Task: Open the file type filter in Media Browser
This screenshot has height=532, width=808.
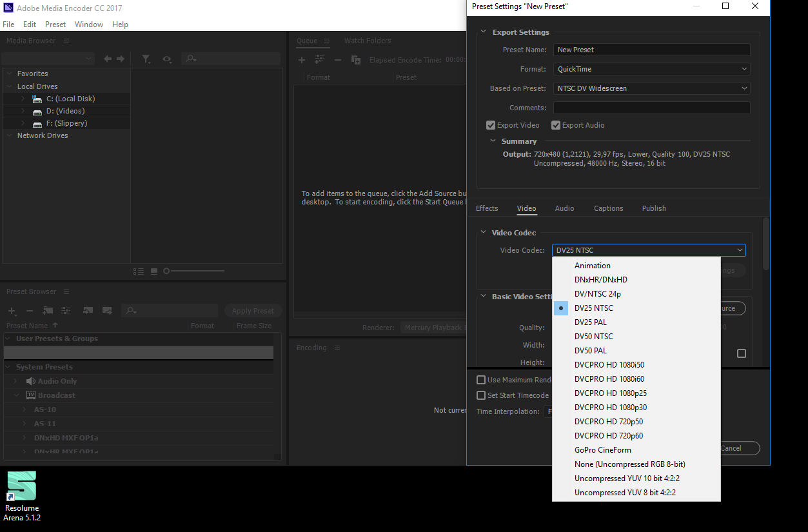Action: pyautogui.click(x=146, y=59)
